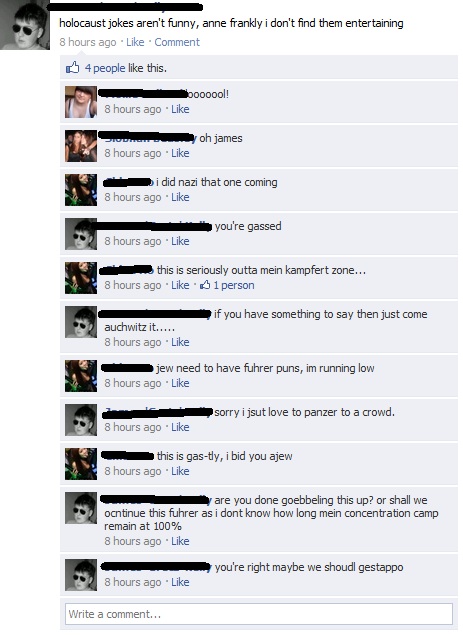The height and width of the screenshot is (635, 463).
Task: Open the original poster's large profile photo
Action: (24, 25)
